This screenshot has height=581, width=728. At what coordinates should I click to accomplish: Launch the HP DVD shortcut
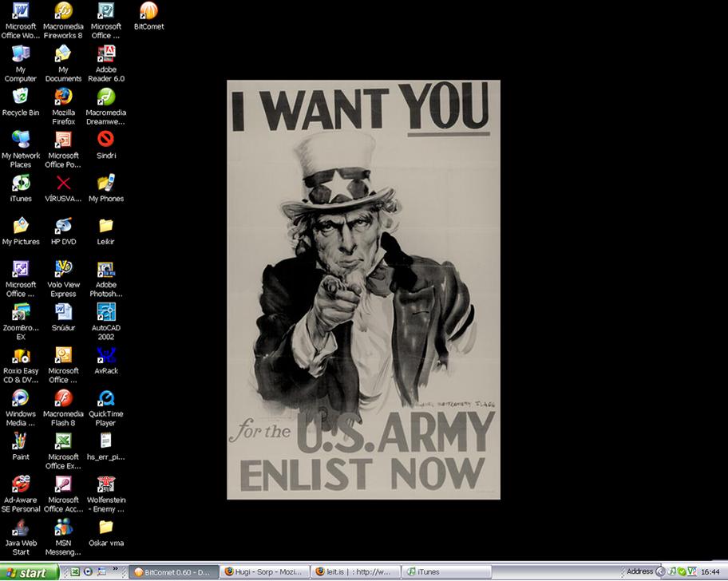pyautogui.click(x=63, y=232)
